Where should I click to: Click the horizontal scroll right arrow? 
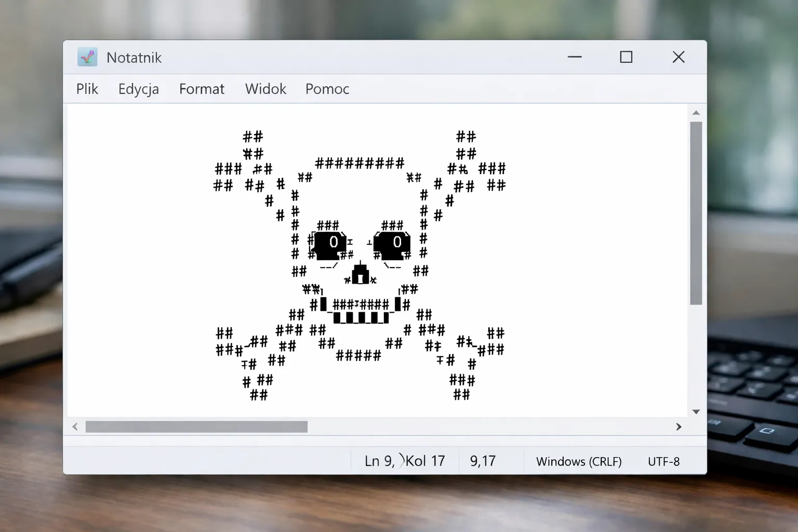coord(679,427)
